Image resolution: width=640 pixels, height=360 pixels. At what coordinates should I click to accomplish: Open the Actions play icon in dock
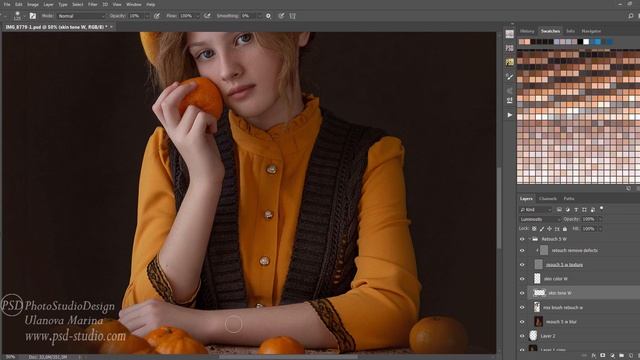509,115
